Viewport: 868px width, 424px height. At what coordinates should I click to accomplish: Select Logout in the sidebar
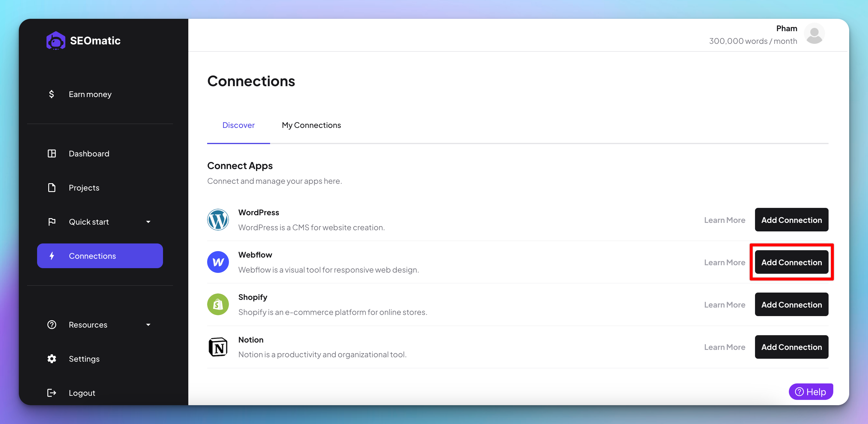pyautogui.click(x=82, y=393)
